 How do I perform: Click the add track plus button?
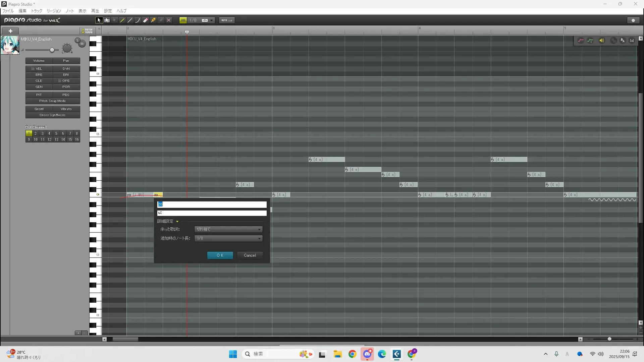click(10, 31)
